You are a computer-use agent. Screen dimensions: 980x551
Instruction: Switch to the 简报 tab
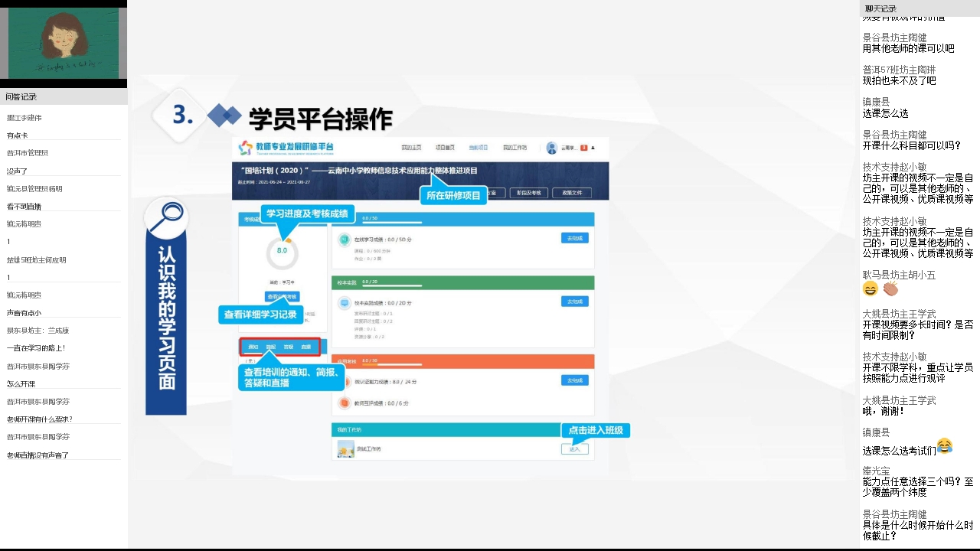pyautogui.click(x=272, y=347)
